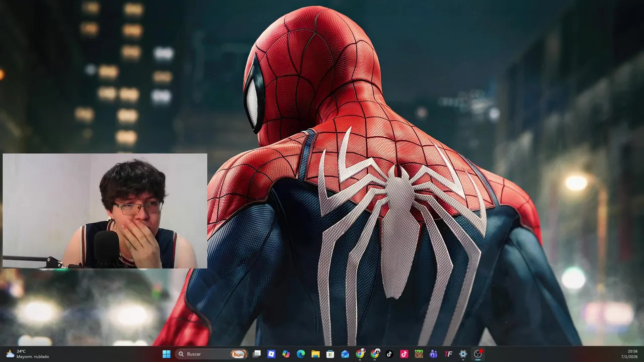
Task: Open Microsoft Edge browser
Action: click(x=301, y=354)
